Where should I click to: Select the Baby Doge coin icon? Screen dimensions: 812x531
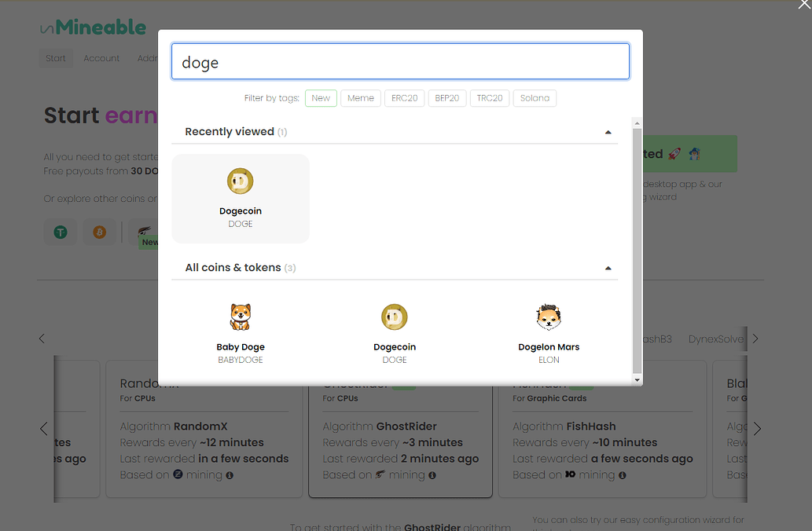click(240, 317)
